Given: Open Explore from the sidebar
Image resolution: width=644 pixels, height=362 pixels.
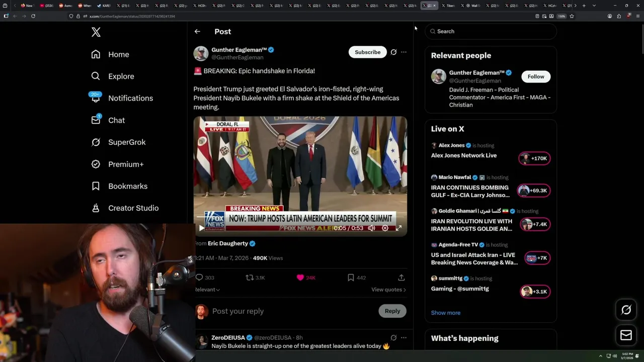Looking at the screenshot, I should (x=113, y=76).
